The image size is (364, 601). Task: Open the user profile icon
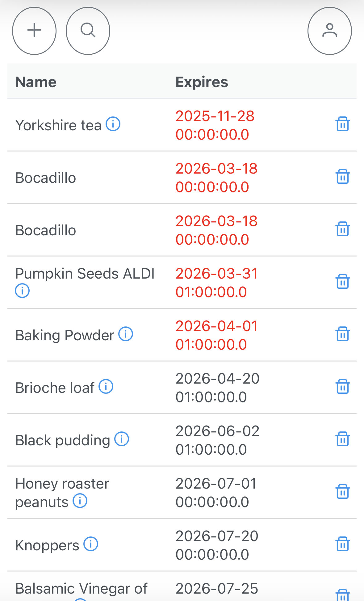tap(329, 31)
